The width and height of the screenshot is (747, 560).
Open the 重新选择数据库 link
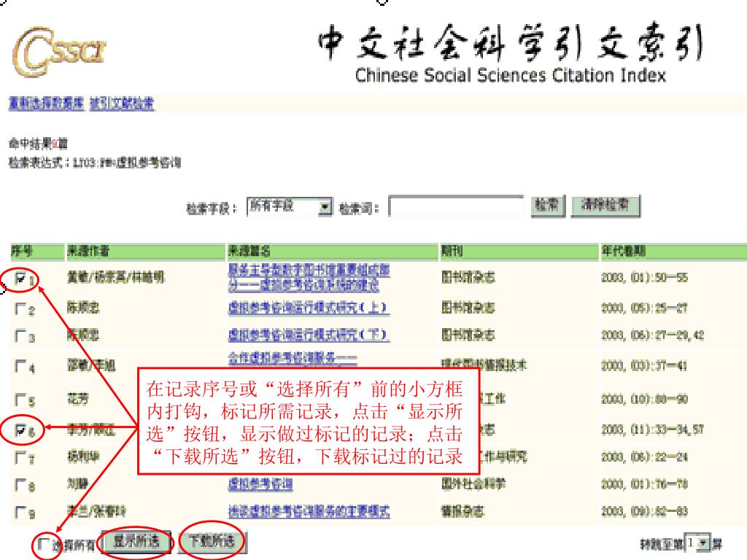46,103
